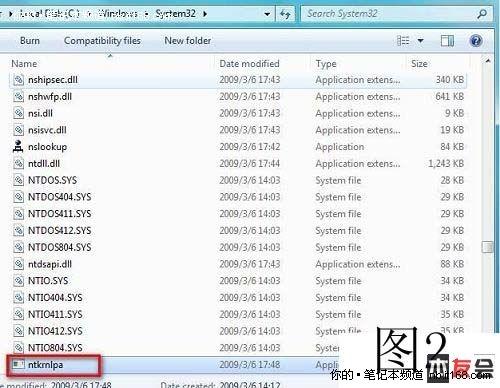Expand the Windows breadcrumb arrow
This screenshot has height=388, width=500.
point(146,14)
